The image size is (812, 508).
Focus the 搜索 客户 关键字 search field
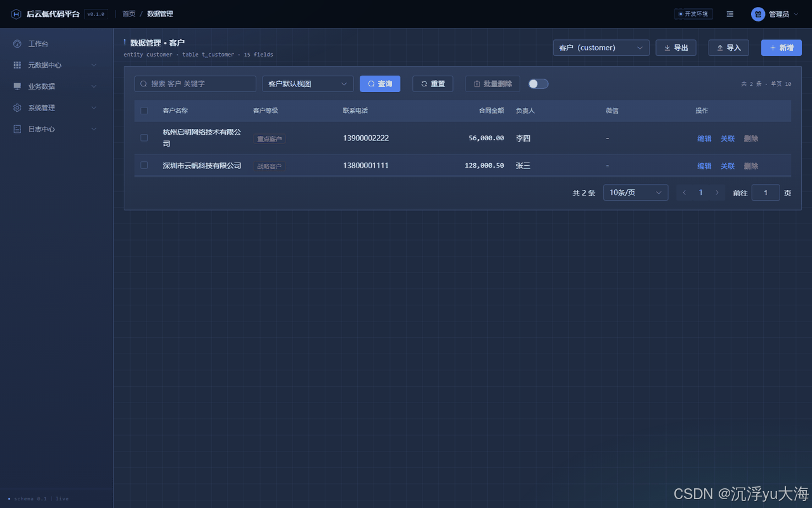tap(195, 84)
